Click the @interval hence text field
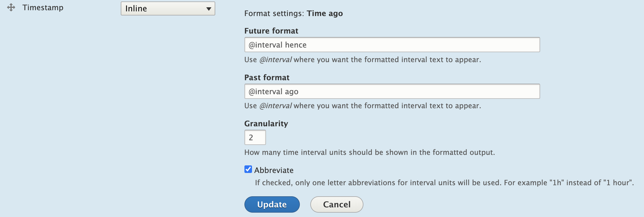644x217 pixels. 392,45
